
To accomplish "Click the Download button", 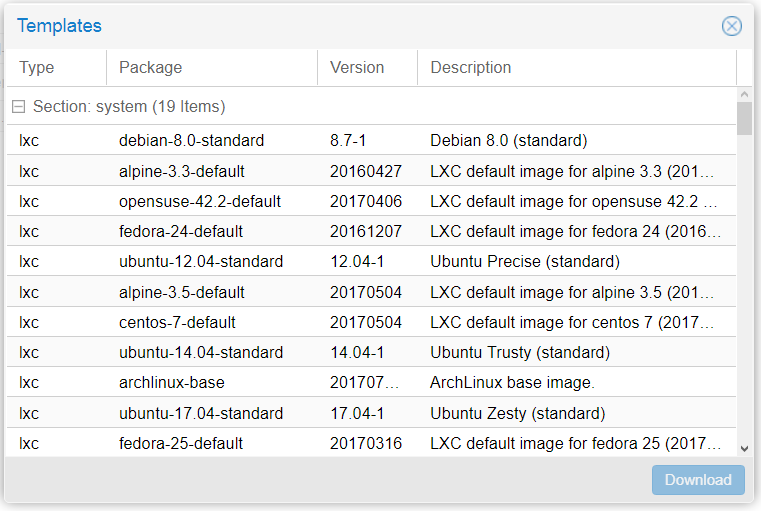I will click(x=698, y=480).
